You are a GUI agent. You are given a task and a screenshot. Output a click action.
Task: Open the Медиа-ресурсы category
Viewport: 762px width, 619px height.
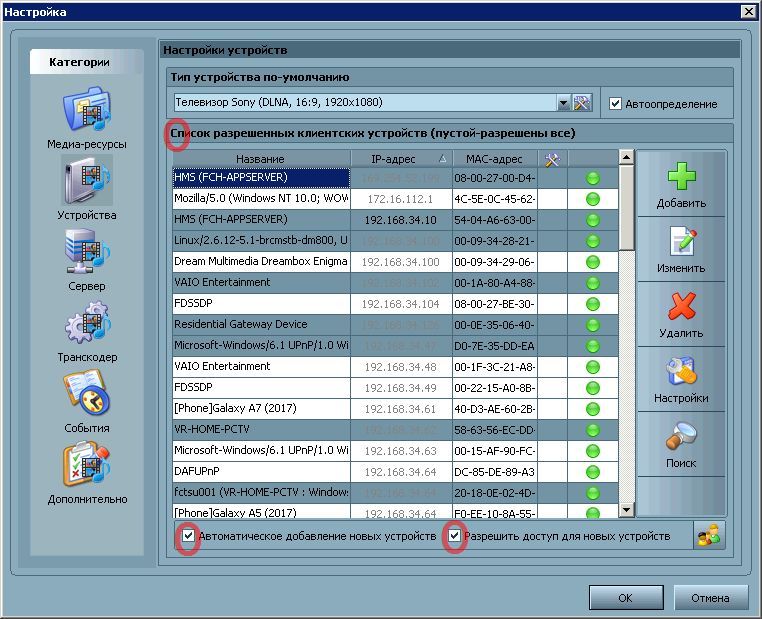(x=86, y=116)
